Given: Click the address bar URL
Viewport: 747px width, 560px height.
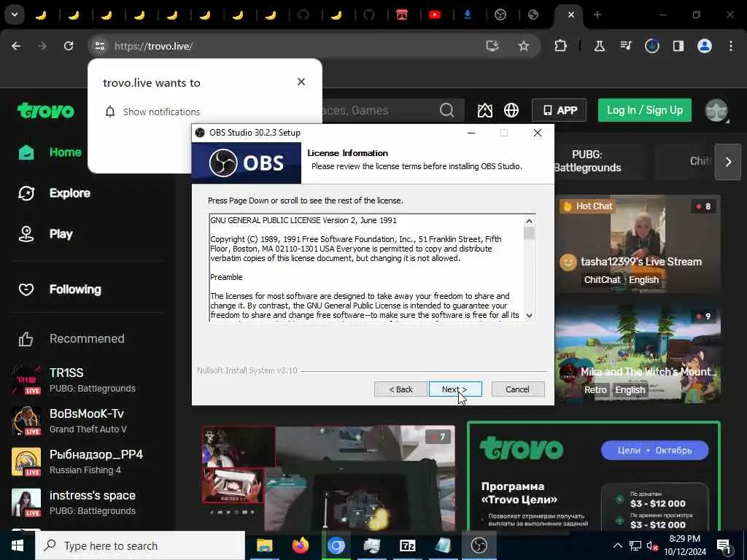Looking at the screenshot, I should tap(153, 46).
